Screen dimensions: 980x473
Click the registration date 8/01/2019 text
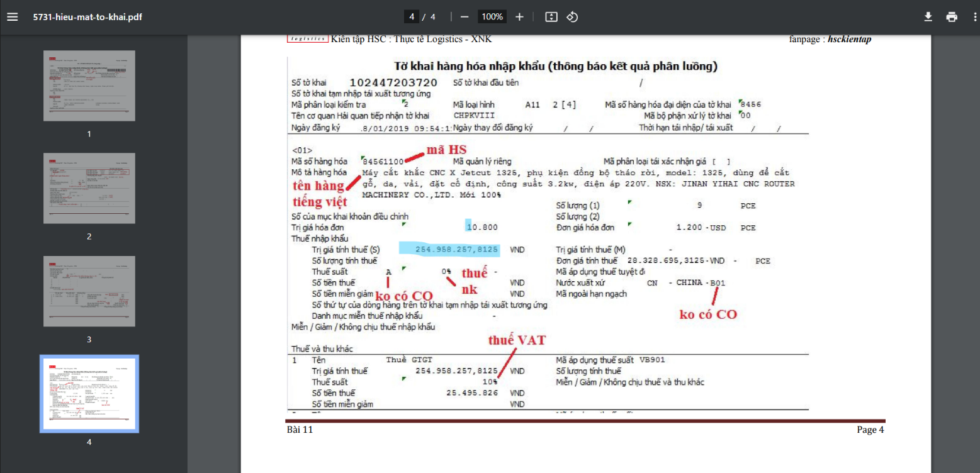[x=406, y=128]
